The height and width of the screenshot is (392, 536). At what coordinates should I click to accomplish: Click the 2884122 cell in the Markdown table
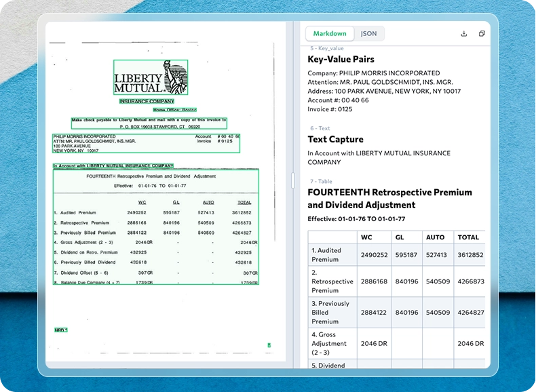[374, 313]
